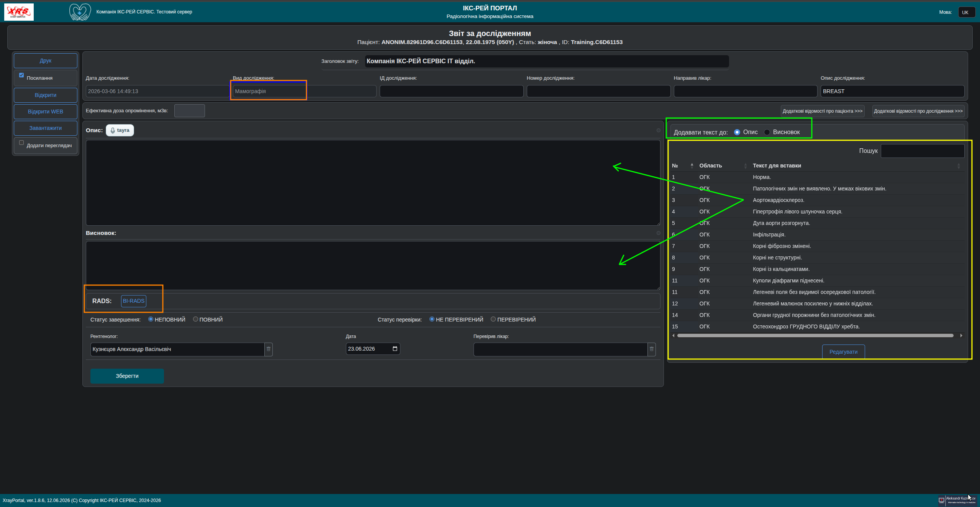Open the UK language dropdown

[967, 12]
